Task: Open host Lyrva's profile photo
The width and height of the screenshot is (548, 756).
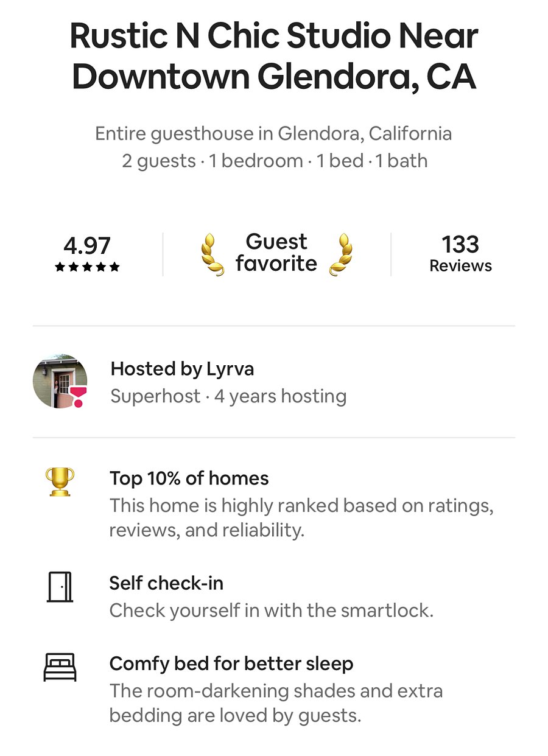Action: 60,382
